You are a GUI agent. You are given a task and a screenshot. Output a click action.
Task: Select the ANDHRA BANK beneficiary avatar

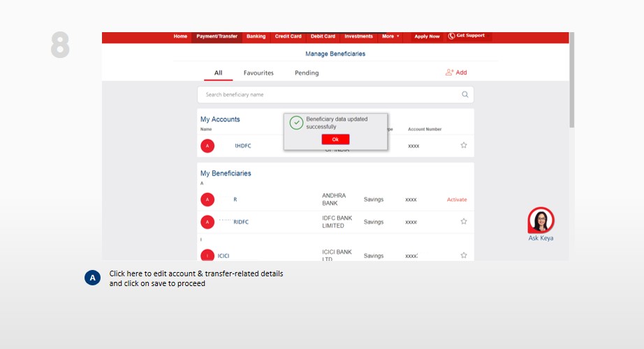(207, 199)
